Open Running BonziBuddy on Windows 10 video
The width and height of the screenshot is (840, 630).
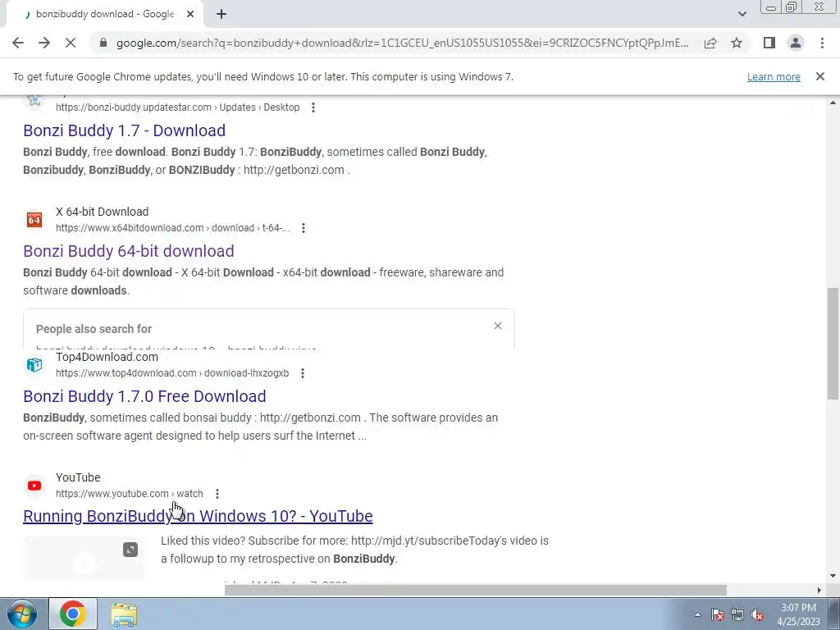pyautogui.click(x=198, y=516)
